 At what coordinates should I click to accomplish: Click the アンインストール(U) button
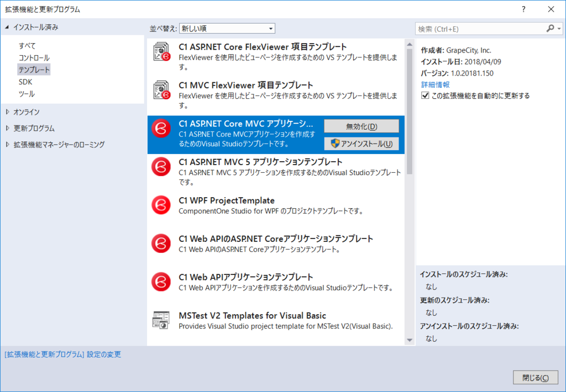(x=361, y=144)
